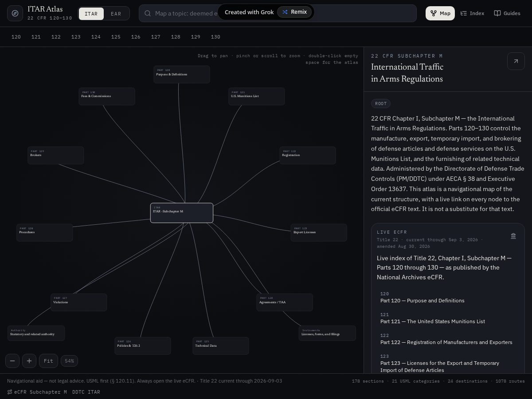Click the Fit view button
Screen dimensions: 532x399
[48, 361]
